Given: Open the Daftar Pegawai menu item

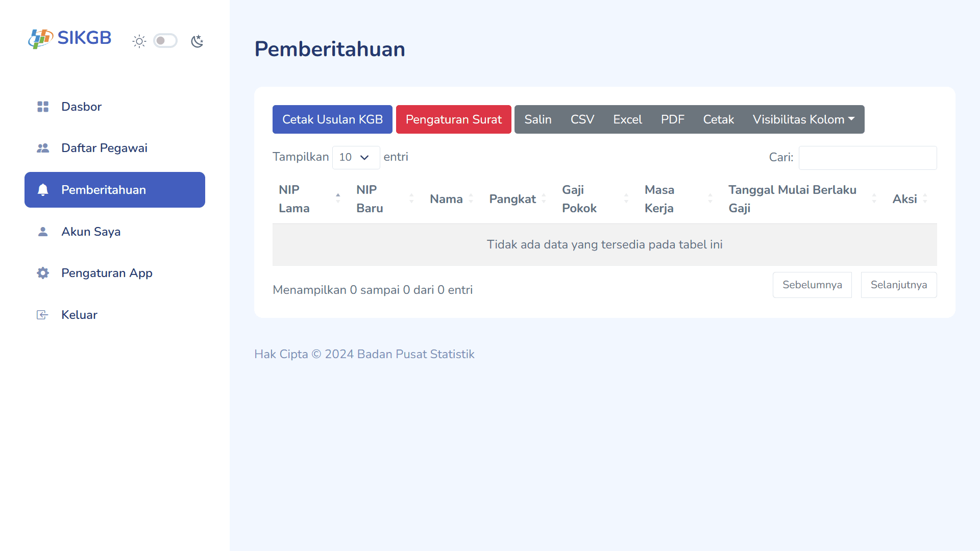Looking at the screenshot, I should (x=104, y=148).
